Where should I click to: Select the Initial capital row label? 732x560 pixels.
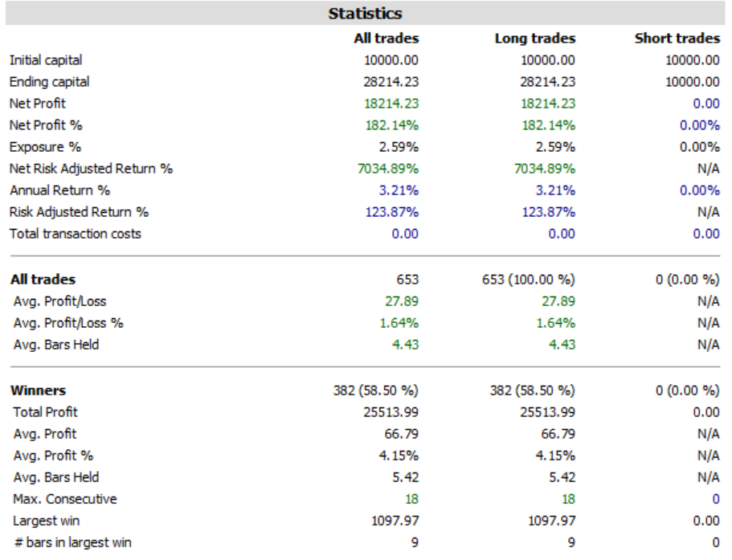click(x=46, y=59)
